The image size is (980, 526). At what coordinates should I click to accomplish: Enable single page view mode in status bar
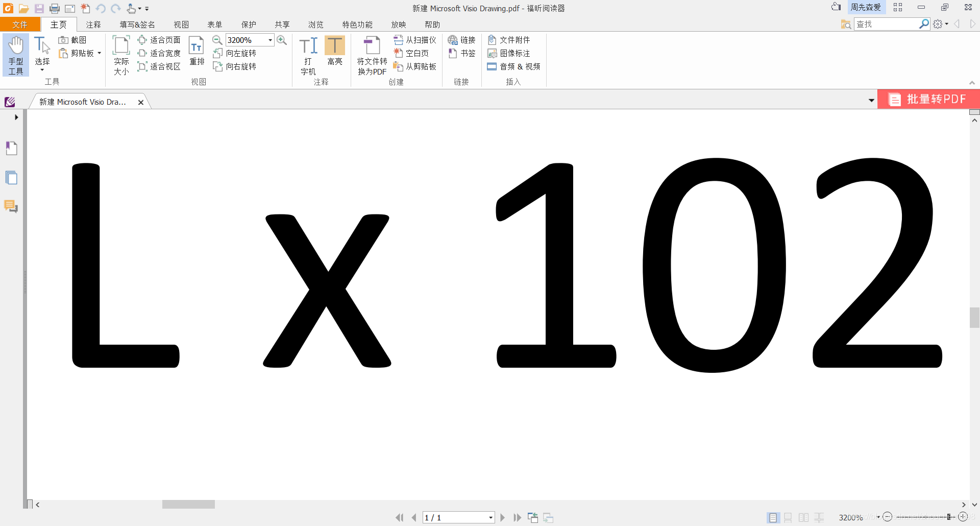tap(773, 517)
